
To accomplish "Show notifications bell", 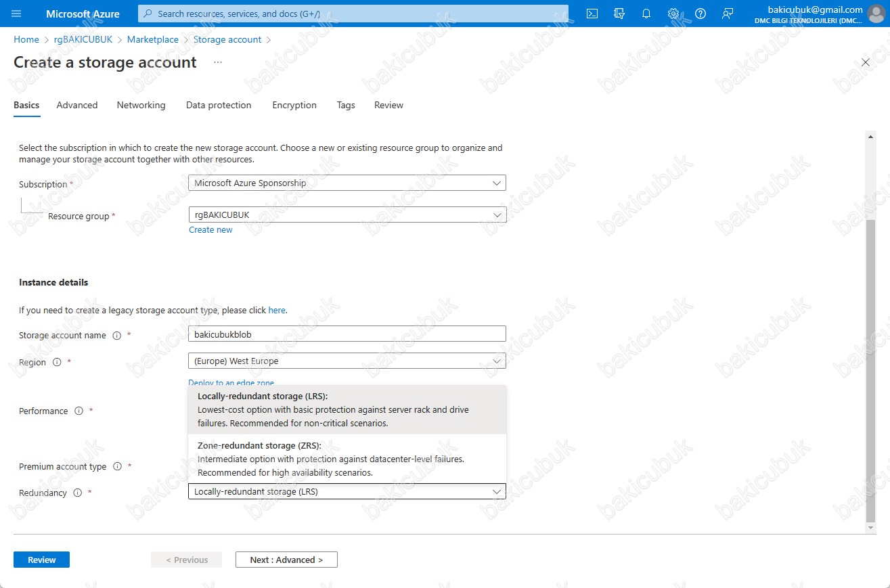I will (646, 14).
